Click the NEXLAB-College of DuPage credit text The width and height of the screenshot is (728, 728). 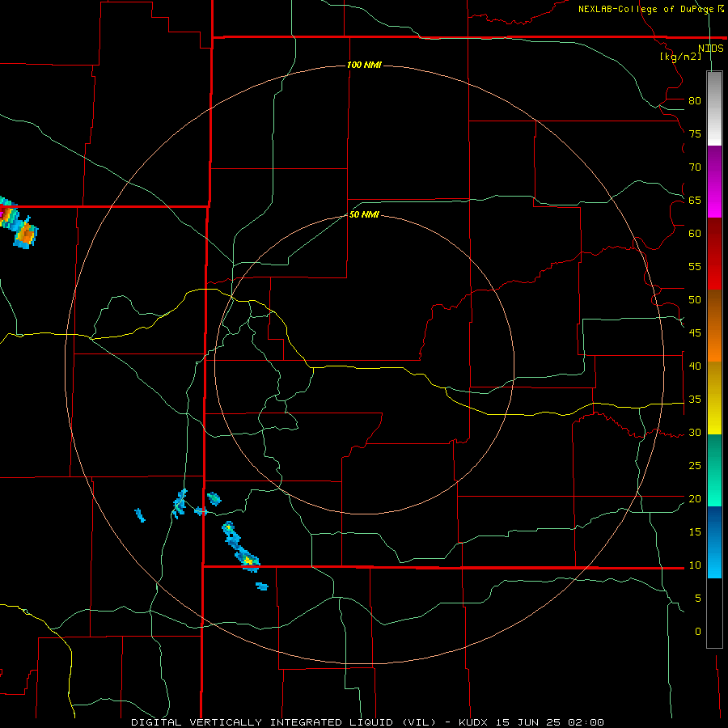coord(645,9)
